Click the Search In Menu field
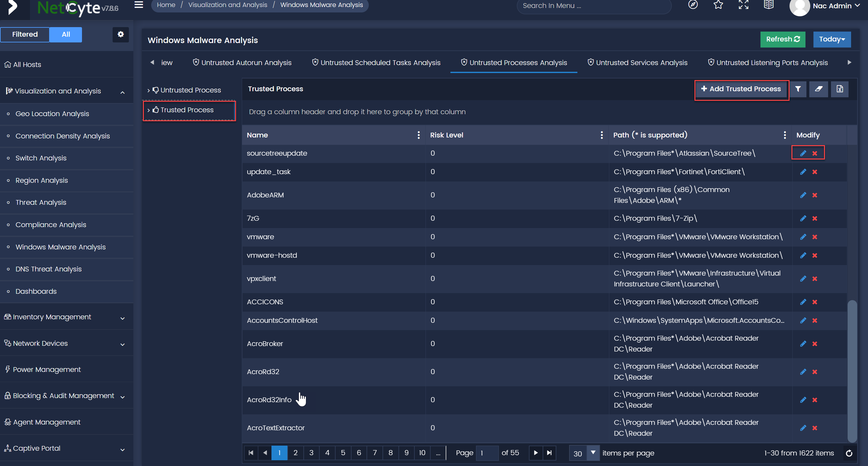868x466 pixels. click(594, 6)
